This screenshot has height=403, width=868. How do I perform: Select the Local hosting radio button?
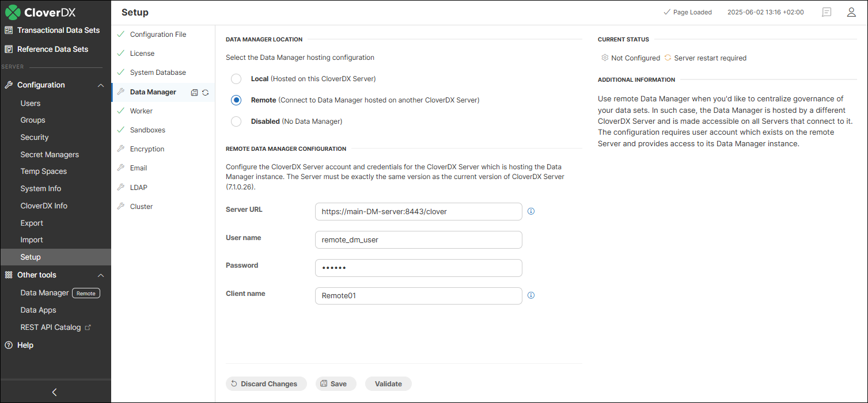[x=236, y=78]
